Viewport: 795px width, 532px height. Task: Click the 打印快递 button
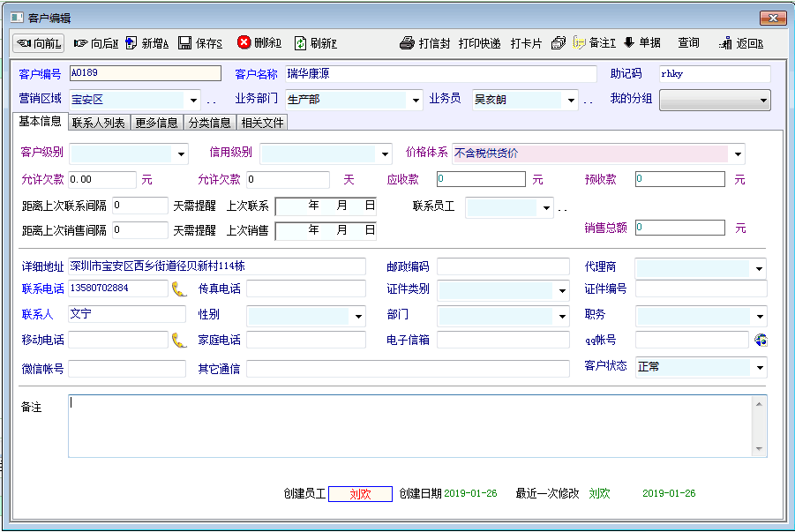pos(479,43)
